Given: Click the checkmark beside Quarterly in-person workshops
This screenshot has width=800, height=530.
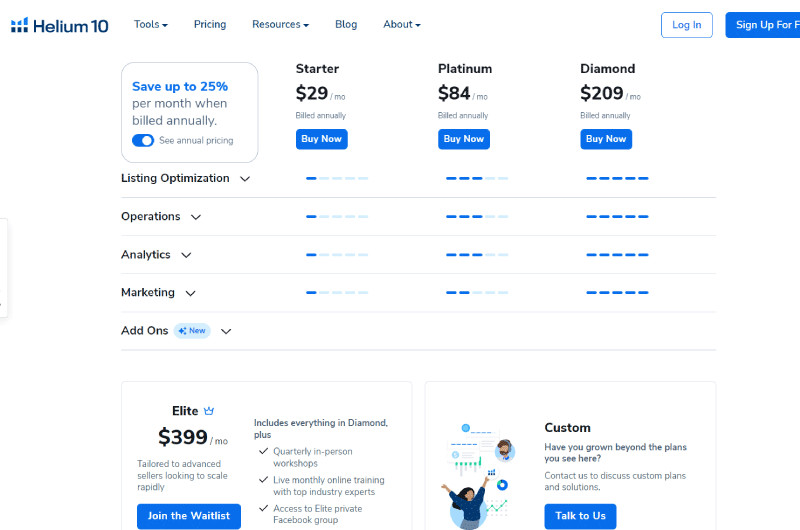Looking at the screenshot, I should click(263, 451).
